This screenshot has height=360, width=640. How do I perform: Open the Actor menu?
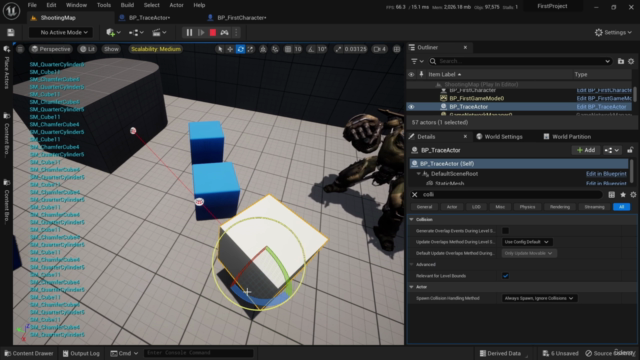[176, 5]
